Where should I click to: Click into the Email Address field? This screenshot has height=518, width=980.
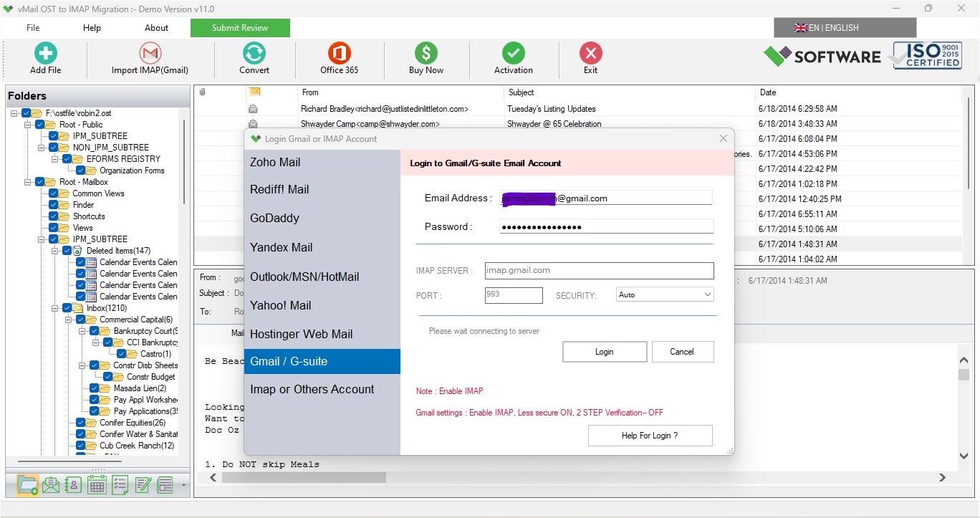tap(606, 198)
